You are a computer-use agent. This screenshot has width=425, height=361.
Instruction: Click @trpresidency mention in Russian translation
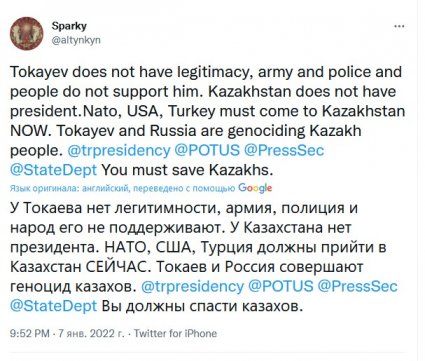193,287
